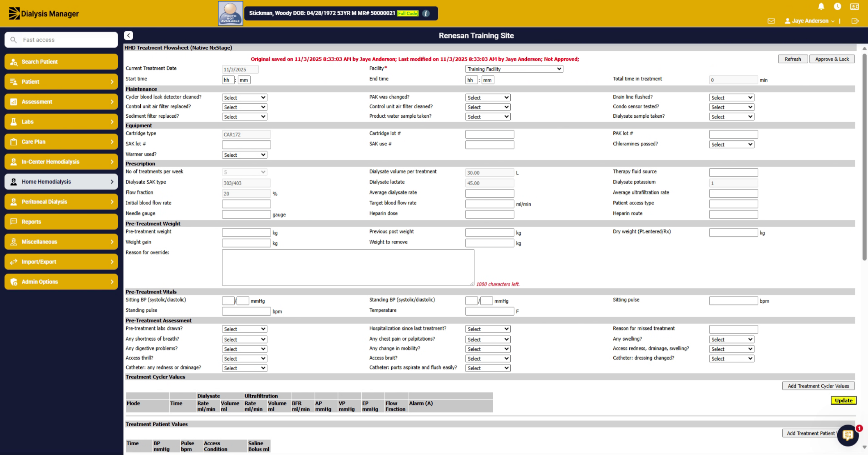Click the notification bell icon
Image resolution: width=868 pixels, height=455 pixels.
[821, 7]
